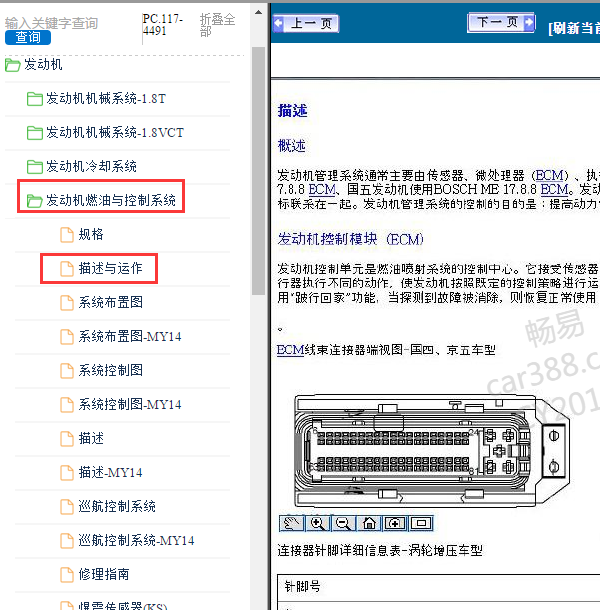Click the ECM link after 7.8.8
600x610 pixels.
click(x=322, y=189)
